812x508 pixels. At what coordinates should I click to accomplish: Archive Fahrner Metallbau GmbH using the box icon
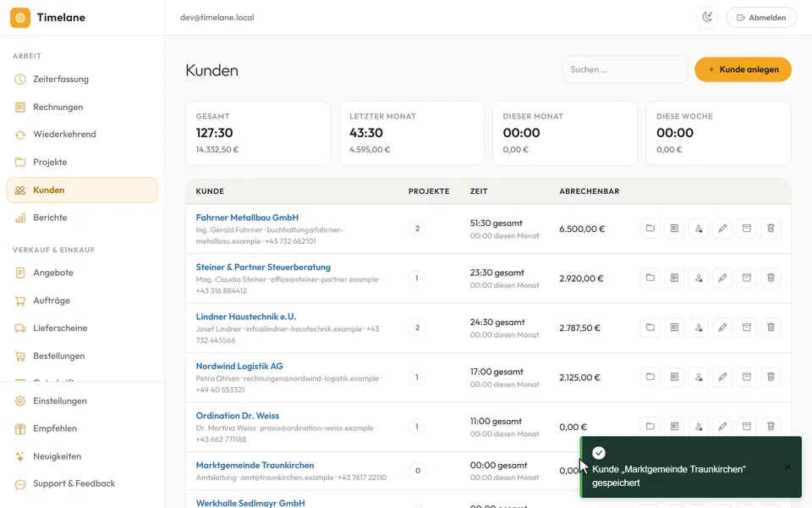747,229
